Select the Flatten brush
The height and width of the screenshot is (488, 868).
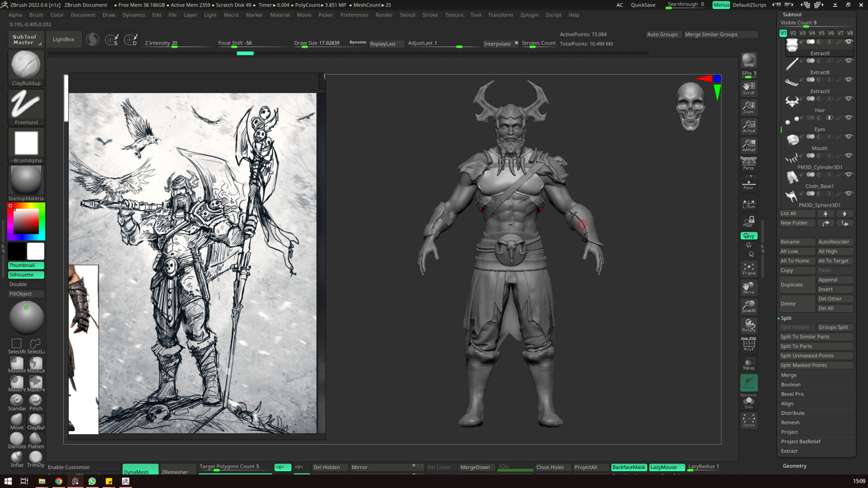(36, 440)
